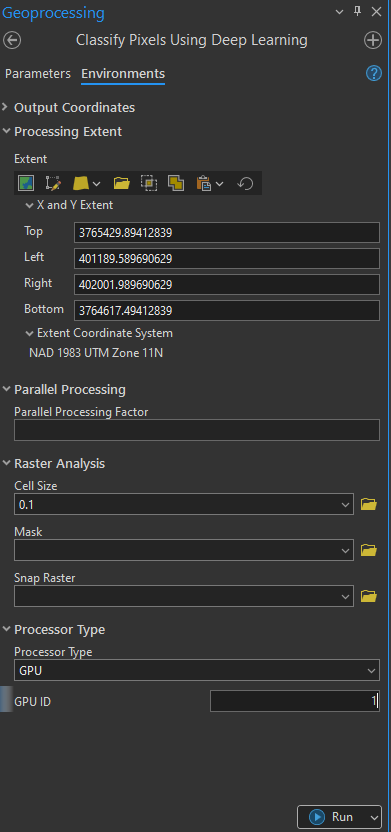
Task: Click the plus add icon beside tool title
Action: click(x=373, y=40)
